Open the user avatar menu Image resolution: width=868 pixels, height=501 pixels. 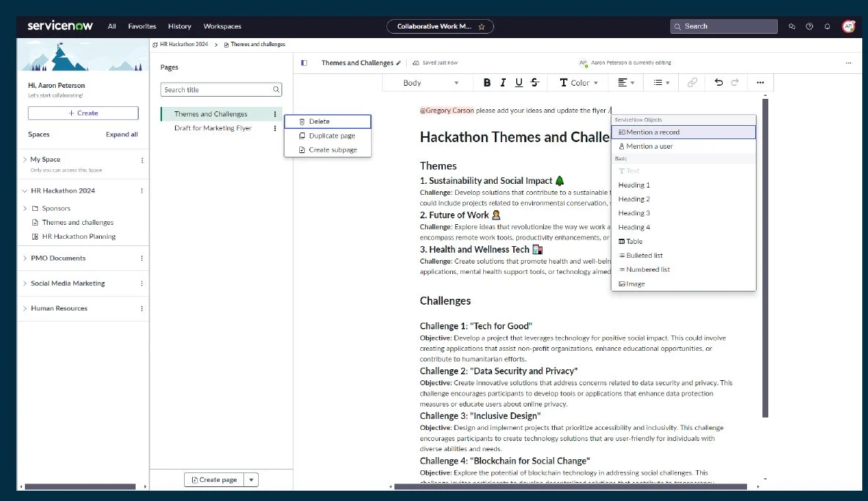point(848,26)
